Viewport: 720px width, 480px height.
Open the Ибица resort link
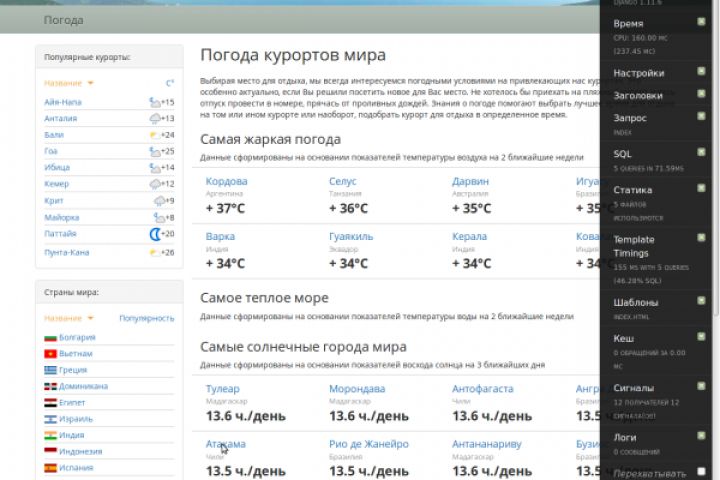click(57, 167)
